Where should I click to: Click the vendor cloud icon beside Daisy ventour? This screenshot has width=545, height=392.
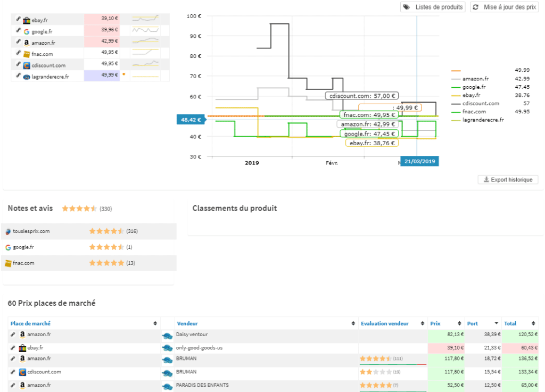click(167, 336)
